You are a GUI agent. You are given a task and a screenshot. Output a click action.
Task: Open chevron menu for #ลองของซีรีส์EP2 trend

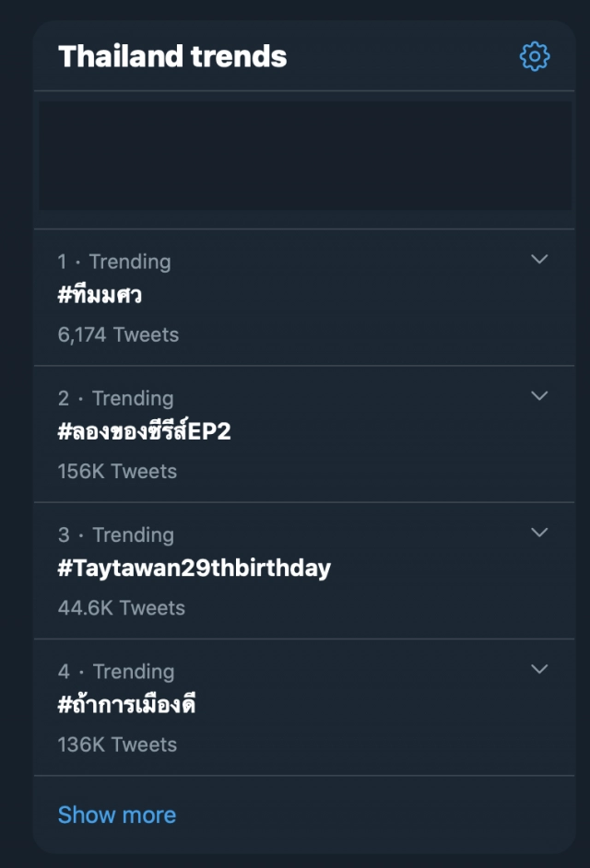pos(540,396)
